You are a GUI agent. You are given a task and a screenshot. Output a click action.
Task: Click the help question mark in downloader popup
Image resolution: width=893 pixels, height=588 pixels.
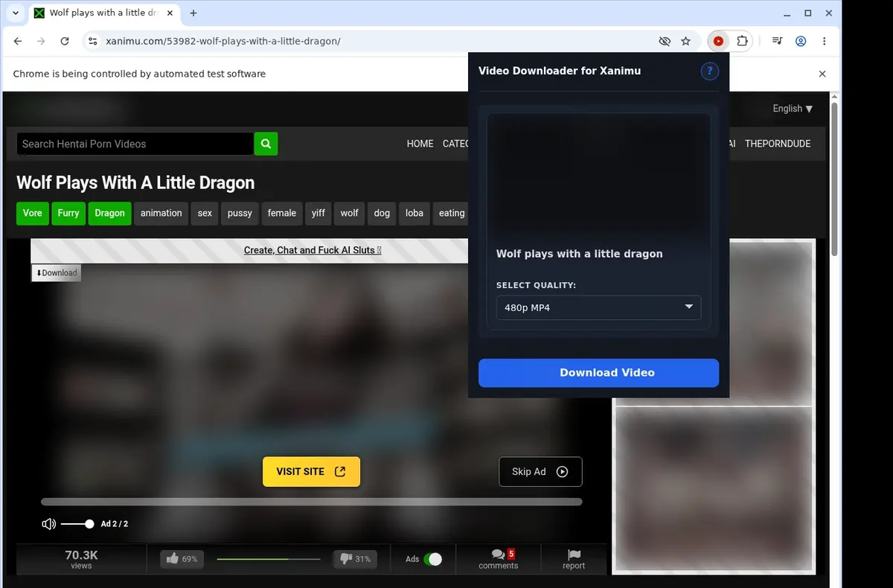pos(710,71)
